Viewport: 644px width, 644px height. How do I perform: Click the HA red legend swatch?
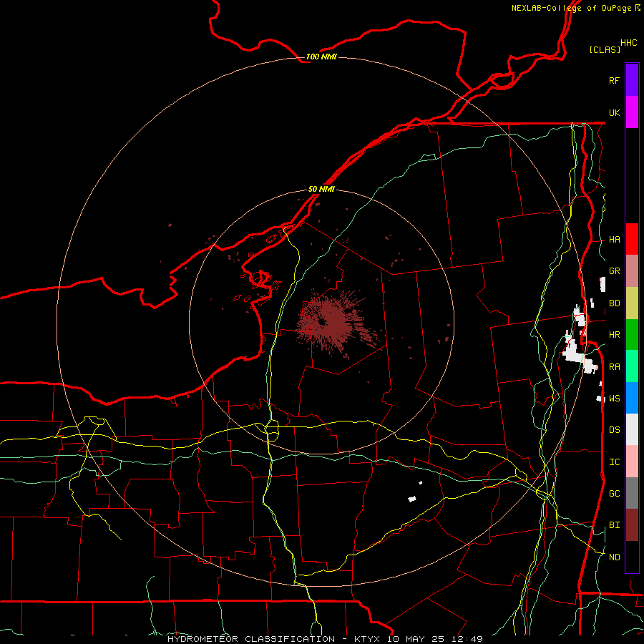tap(632, 239)
